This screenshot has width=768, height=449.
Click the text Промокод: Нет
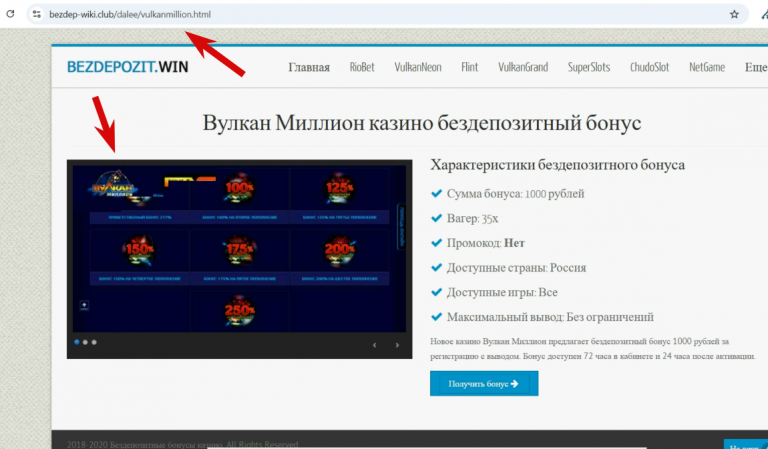(485, 243)
